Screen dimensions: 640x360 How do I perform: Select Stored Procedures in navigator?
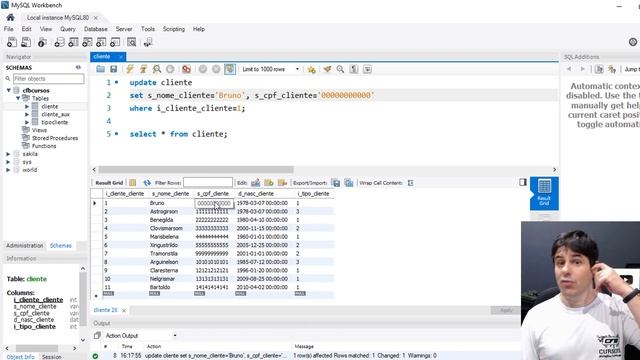pos(55,138)
